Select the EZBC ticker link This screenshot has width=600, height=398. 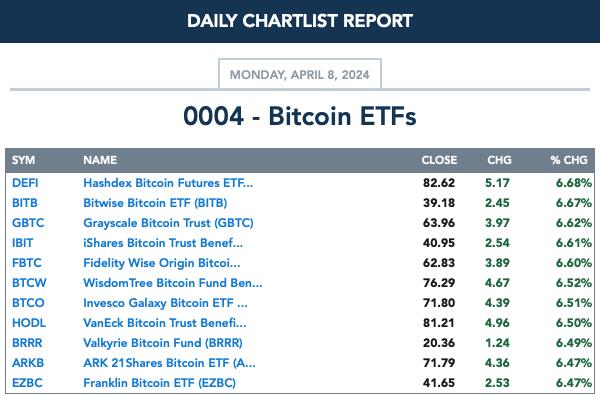[x=27, y=383]
